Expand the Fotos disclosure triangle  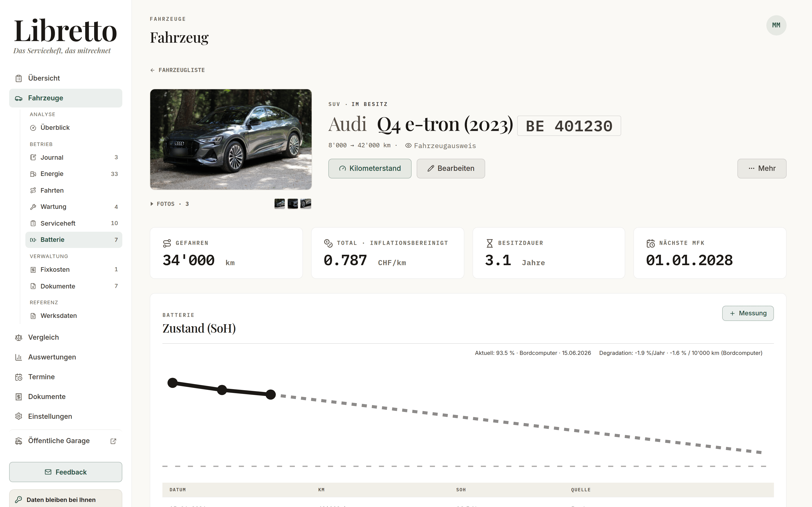point(152,204)
